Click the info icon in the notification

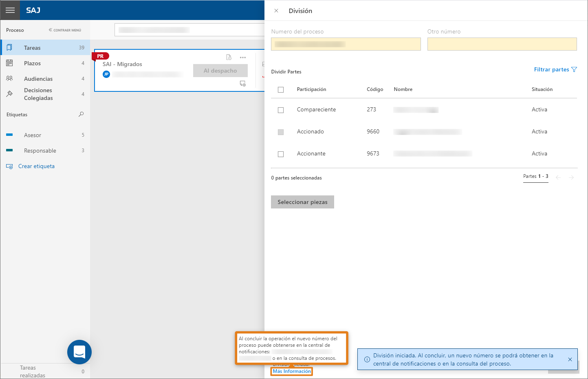(367, 359)
